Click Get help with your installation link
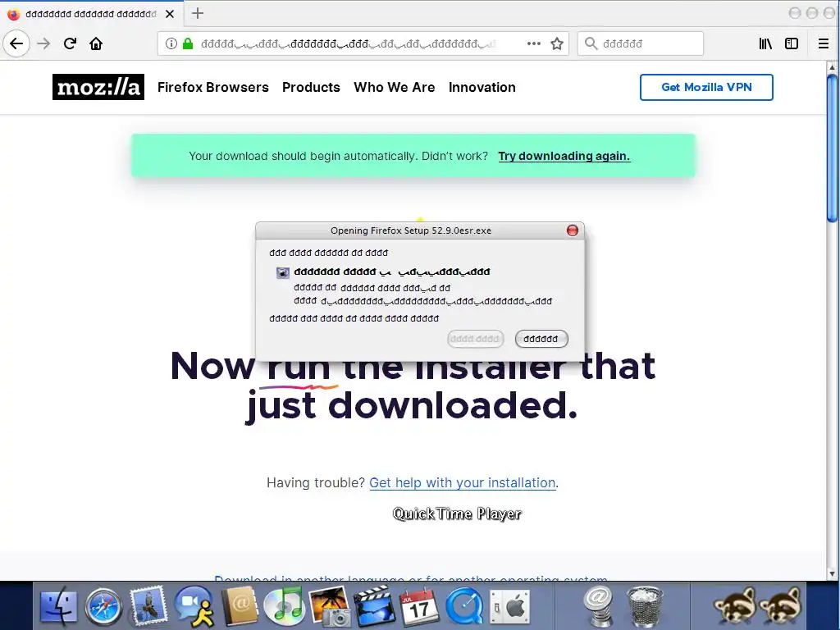The width and height of the screenshot is (840, 630). pos(463,482)
